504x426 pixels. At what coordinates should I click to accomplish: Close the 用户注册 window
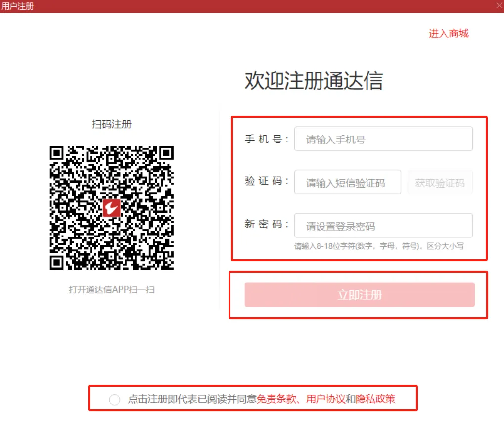(499, 5)
